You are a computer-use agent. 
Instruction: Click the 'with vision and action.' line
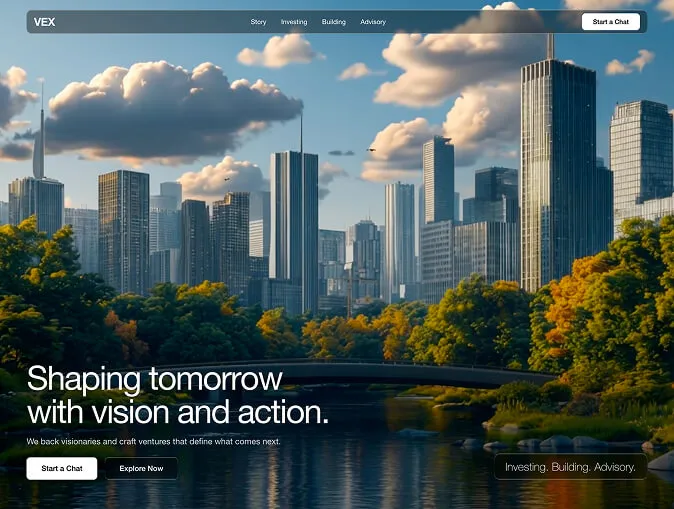point(177,412)
